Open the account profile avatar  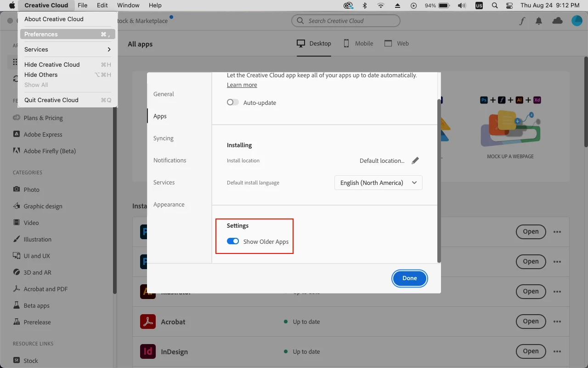pos(577,21)
